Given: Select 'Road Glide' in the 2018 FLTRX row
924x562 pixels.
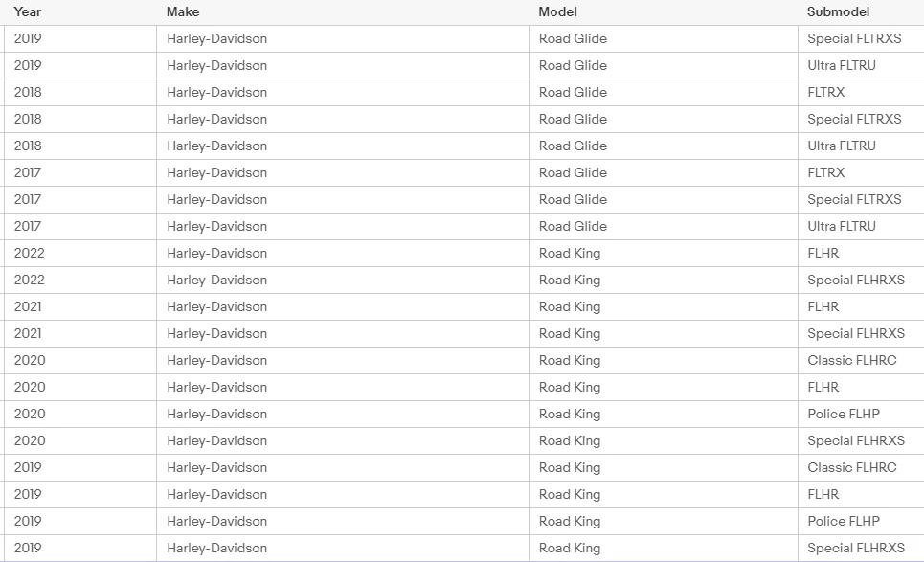Looking at the screenshot, I should click(573, 93).
